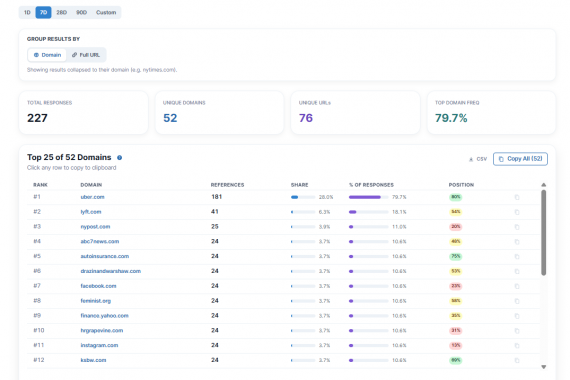This screenshot has height=380, width=570.
Task: Click the 41 references value for lyft.com
Action: point(215,212)
